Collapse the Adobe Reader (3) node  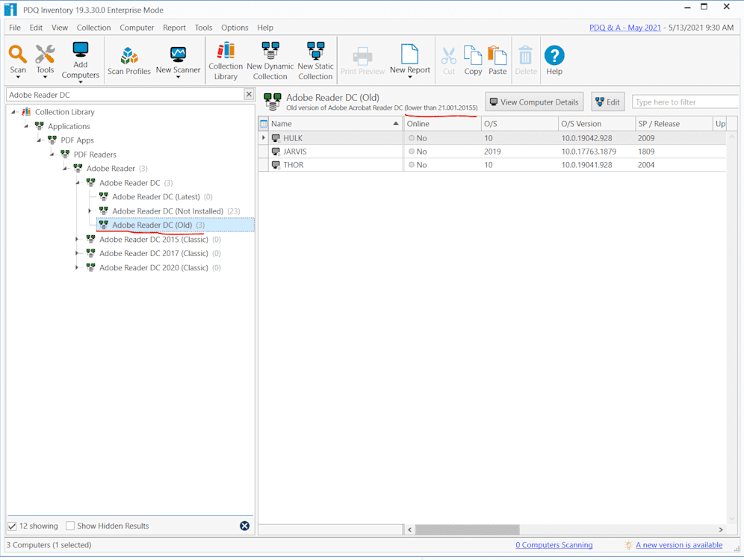(64, 168)
